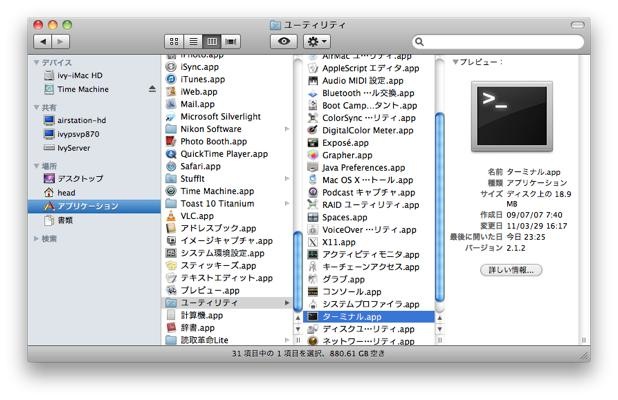Image resolution: width=618 pixels, height=400 pixels.
Task: Collapse the デバイス sidebar section
Action: click(37, 61)
